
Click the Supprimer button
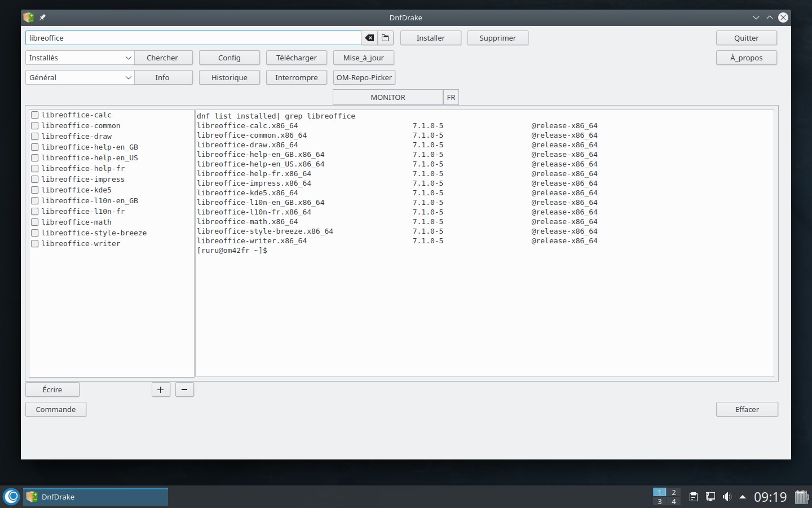tap(498, 38)
